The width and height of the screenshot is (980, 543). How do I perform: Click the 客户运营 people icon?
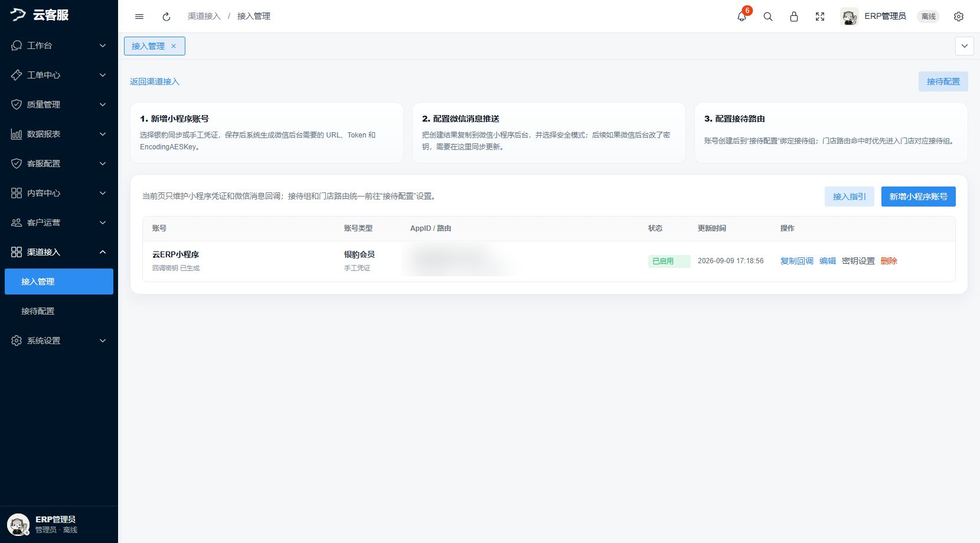tap(17, 223)
